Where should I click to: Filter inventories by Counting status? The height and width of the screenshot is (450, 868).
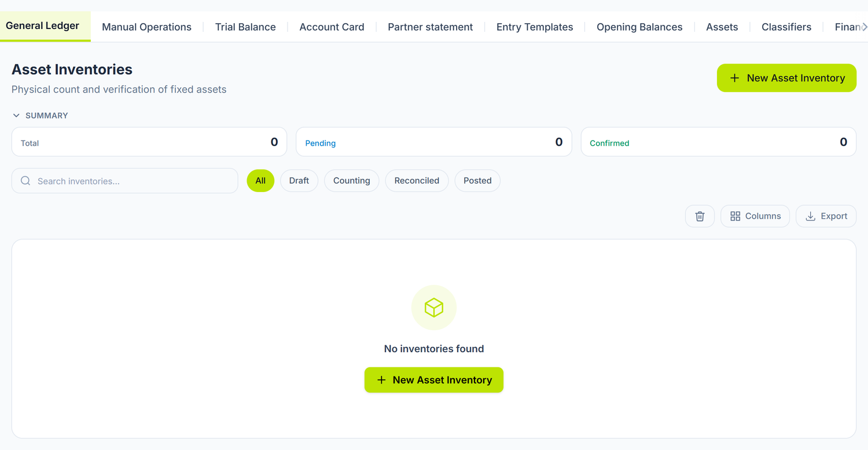click(352, 180)
